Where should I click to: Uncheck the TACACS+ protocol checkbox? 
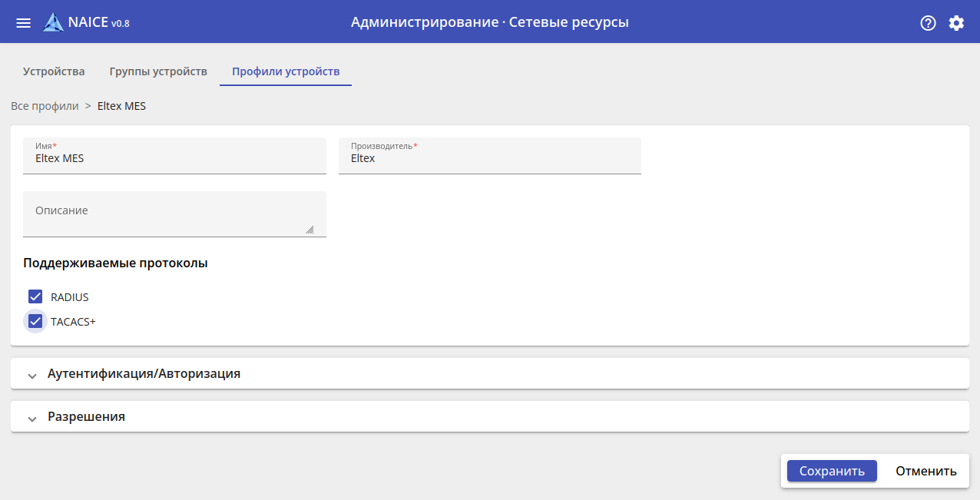click(35, 322)
